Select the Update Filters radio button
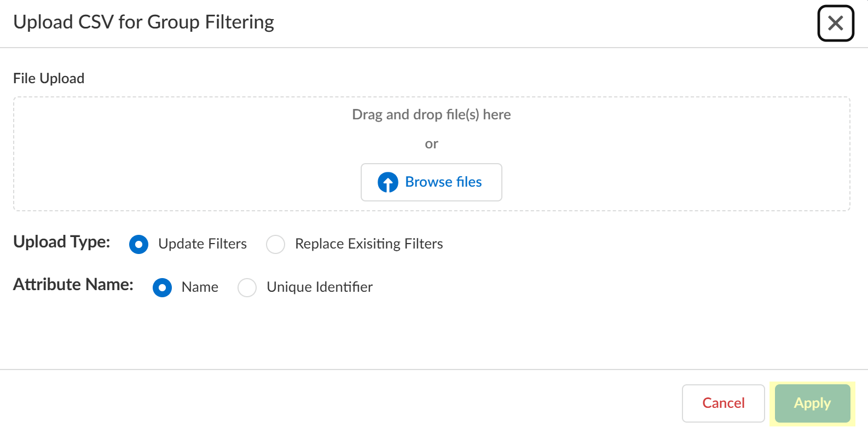This screenshot has width=868, height=433. coord(138,244)
